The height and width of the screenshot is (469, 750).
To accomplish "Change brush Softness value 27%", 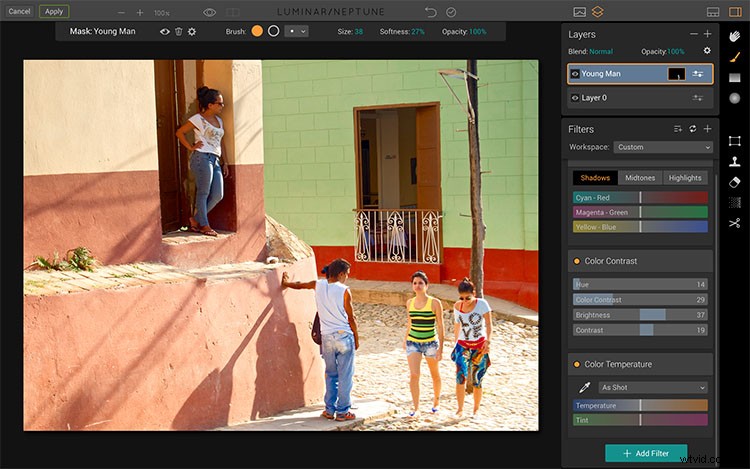I will tap(418, 32).
